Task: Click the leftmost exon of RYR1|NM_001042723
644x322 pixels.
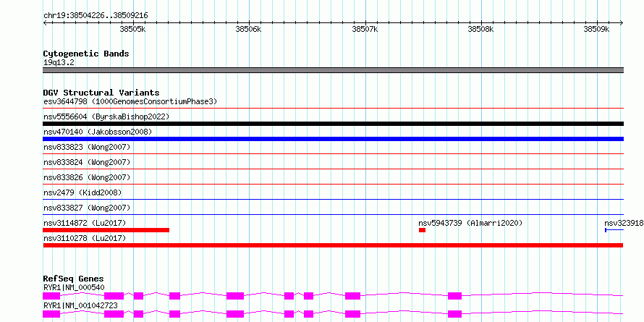Action: (51, 314)
